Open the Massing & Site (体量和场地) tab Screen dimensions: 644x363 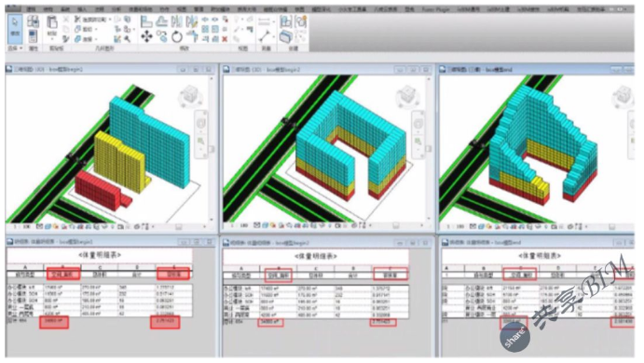[x=141, y=9]
